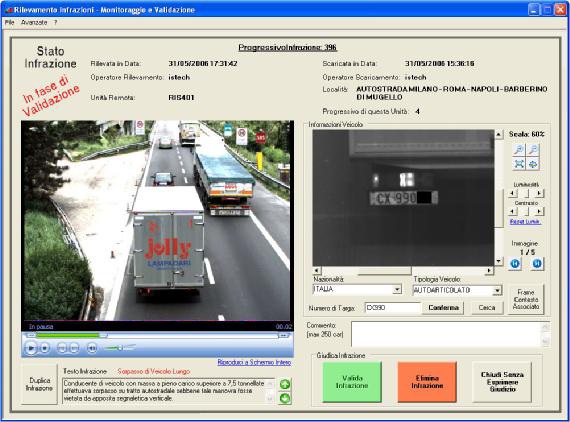
Task: Open the Avanzate menu
Action: pos(34,23)
